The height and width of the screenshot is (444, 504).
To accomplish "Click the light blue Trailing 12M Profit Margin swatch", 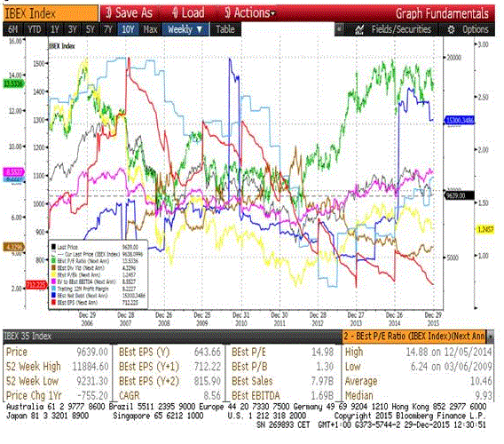I will click(53, 289).
